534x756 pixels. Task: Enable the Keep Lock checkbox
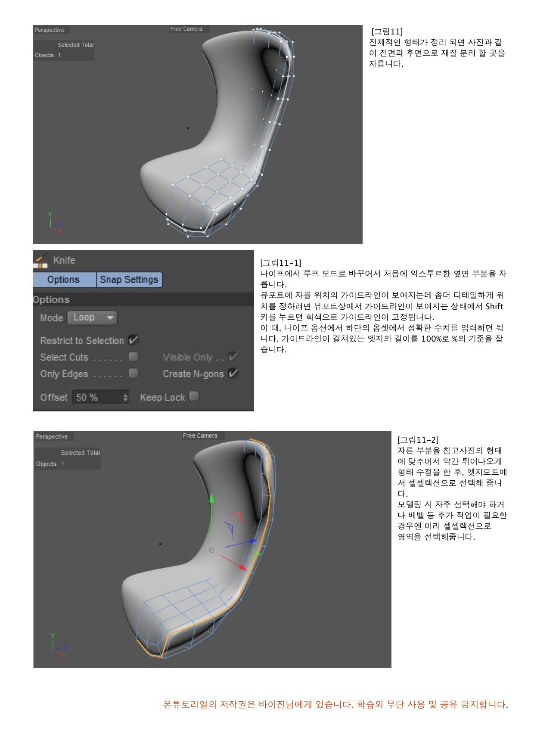click(x=194, y=396)
